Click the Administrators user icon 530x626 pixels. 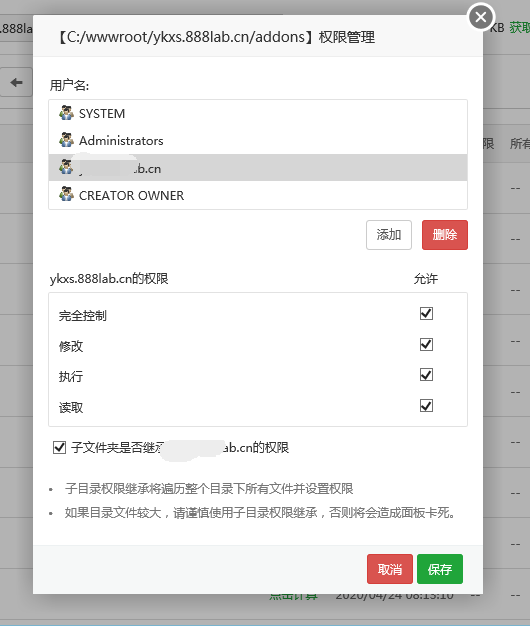pyautogui.click(x=66, y=140)
